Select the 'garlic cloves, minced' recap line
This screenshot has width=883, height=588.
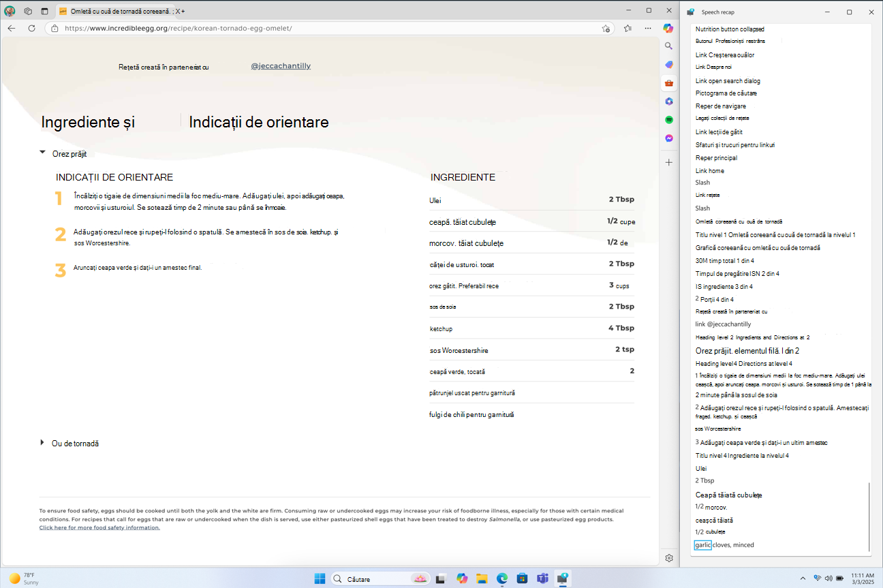point(724,545)
